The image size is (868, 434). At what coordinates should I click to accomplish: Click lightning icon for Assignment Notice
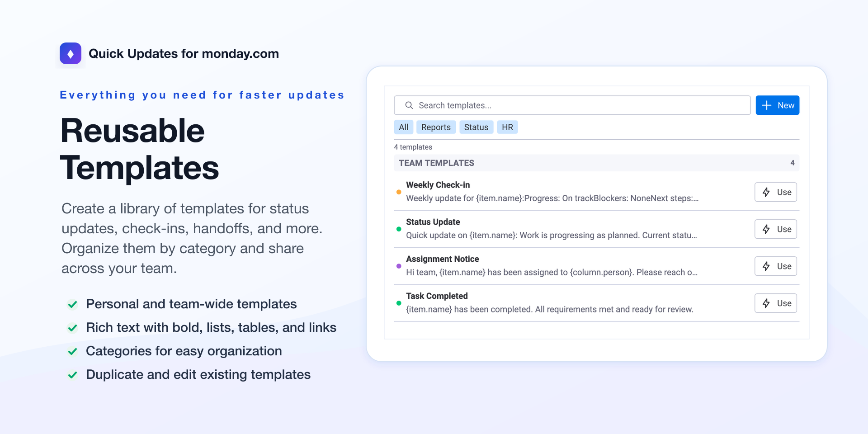click(766, 266)
